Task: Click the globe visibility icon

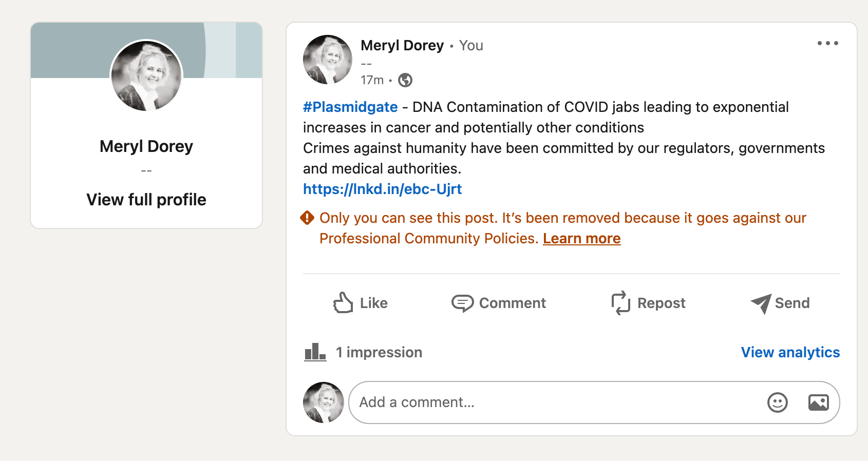Action: [x=405, y=80]
